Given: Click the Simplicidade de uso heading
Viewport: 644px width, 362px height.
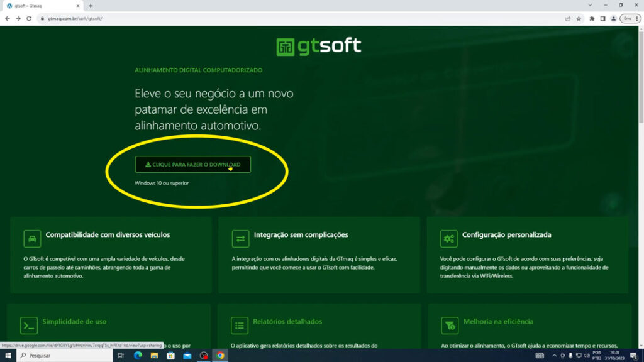Looking at the screenshot, I should pyautogui.click(x=74, y=321).
